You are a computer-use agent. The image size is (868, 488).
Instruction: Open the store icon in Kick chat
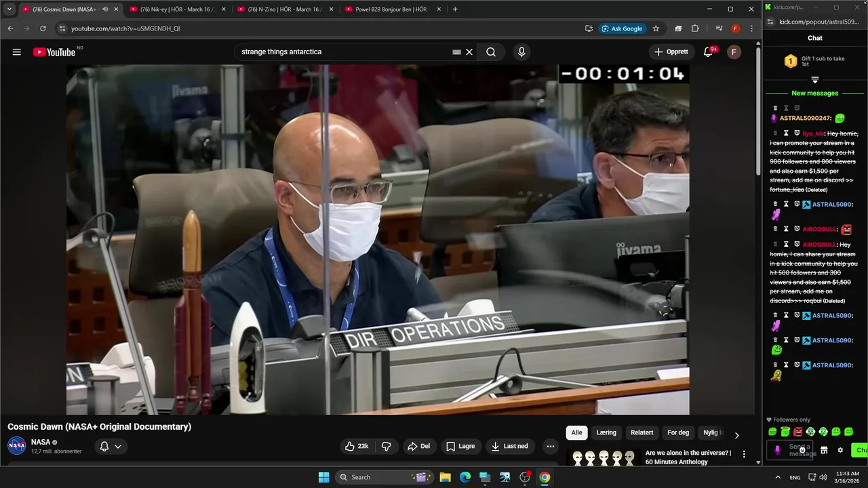pyautogui.click(x=824, y=450)
